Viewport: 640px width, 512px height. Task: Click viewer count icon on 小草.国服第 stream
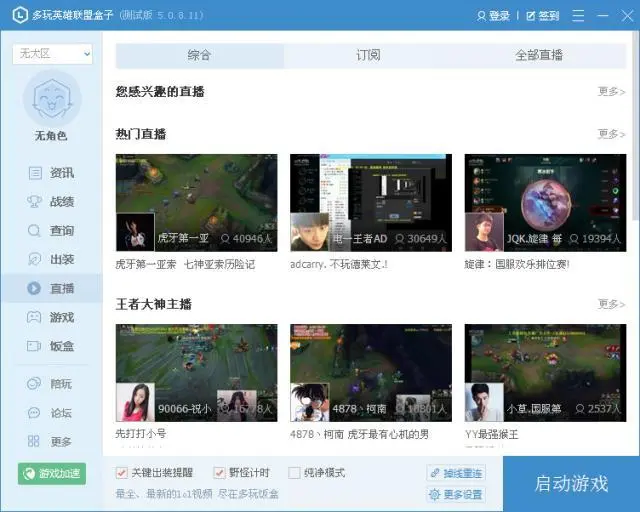pyautogui.click(x=580, y=409)
